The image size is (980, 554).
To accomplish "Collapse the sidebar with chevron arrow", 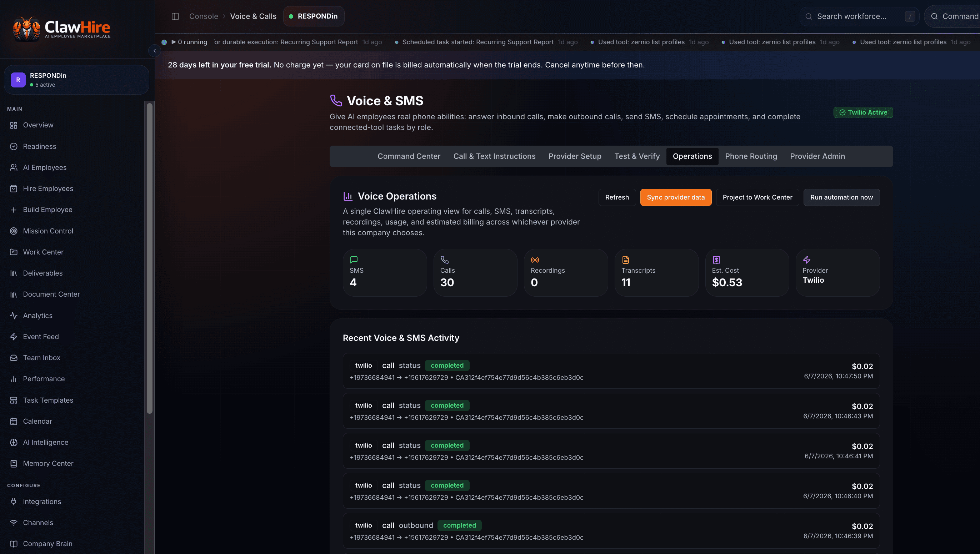I will click(155, 51).
